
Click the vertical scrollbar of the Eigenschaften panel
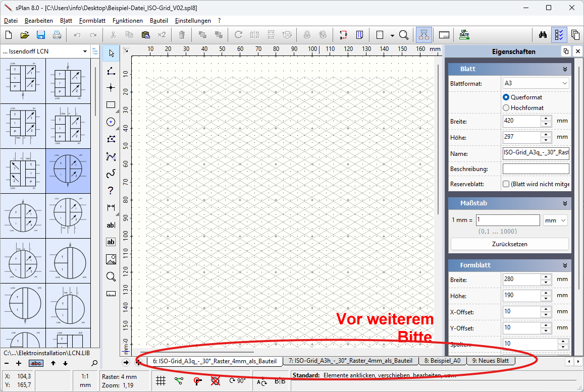[x=579, y=177]
